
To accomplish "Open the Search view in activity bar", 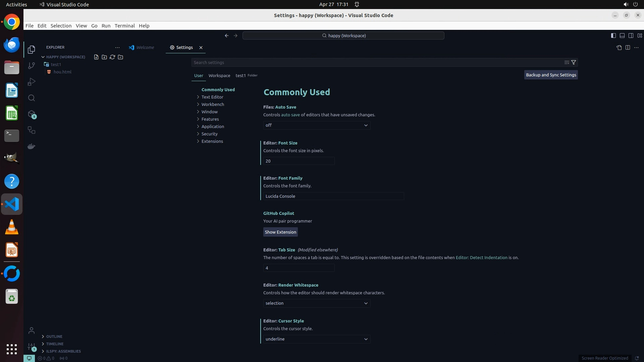I will click(32, 98).
